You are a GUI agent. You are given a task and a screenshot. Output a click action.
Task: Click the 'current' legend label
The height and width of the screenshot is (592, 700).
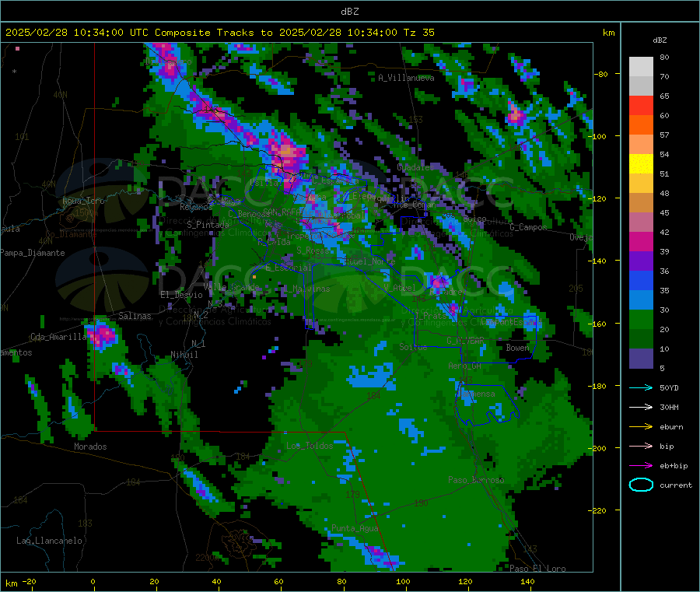pos(676,485)
